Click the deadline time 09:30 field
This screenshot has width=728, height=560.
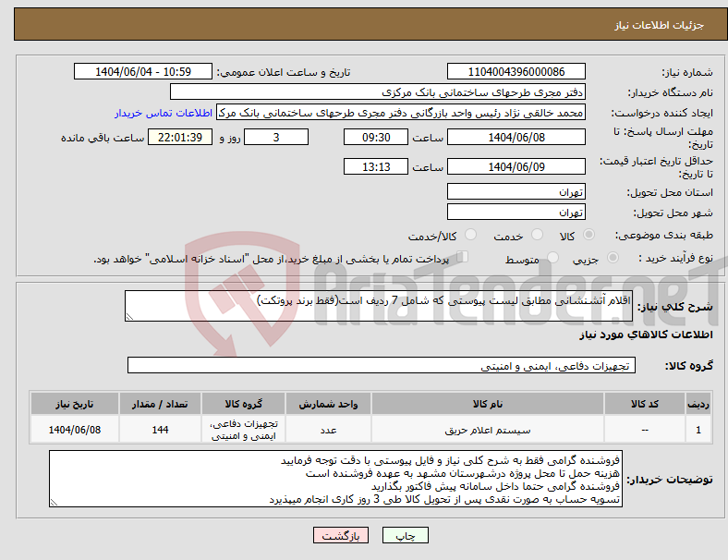pos(376,137)
